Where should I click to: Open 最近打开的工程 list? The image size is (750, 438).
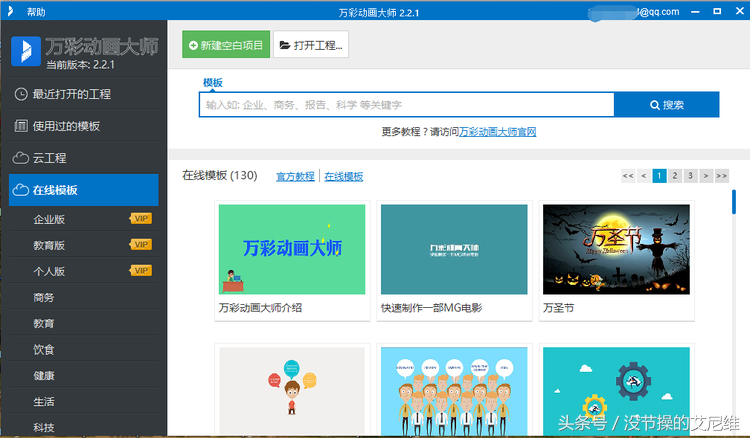[x=84, y=94]
